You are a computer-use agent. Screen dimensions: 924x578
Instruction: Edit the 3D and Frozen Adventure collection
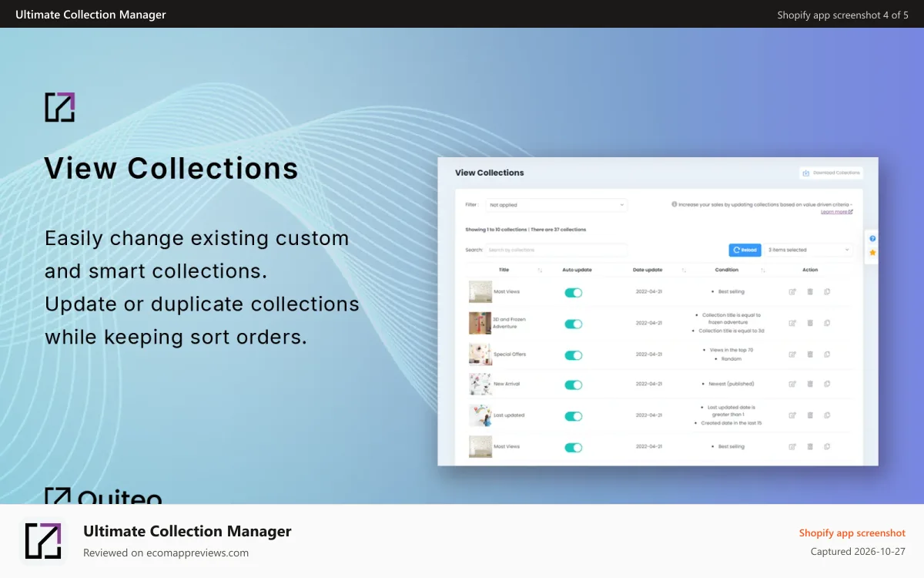point(792,323)
